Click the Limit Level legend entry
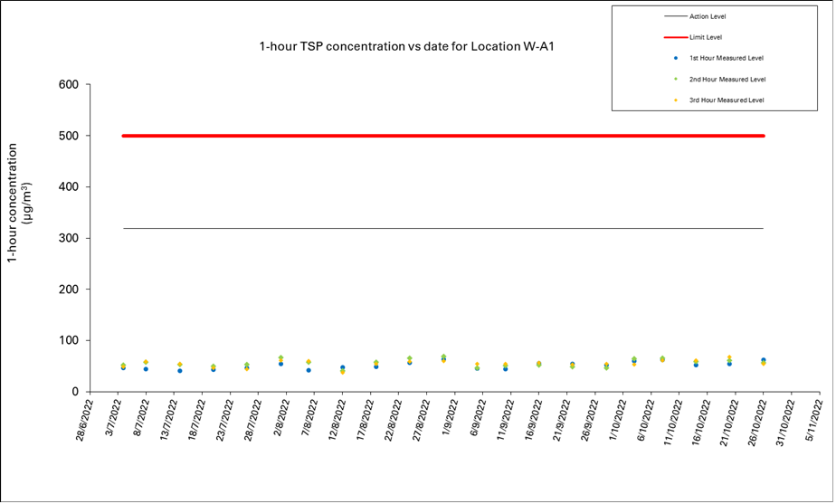 pyautogui.click(x=693, y=37)
